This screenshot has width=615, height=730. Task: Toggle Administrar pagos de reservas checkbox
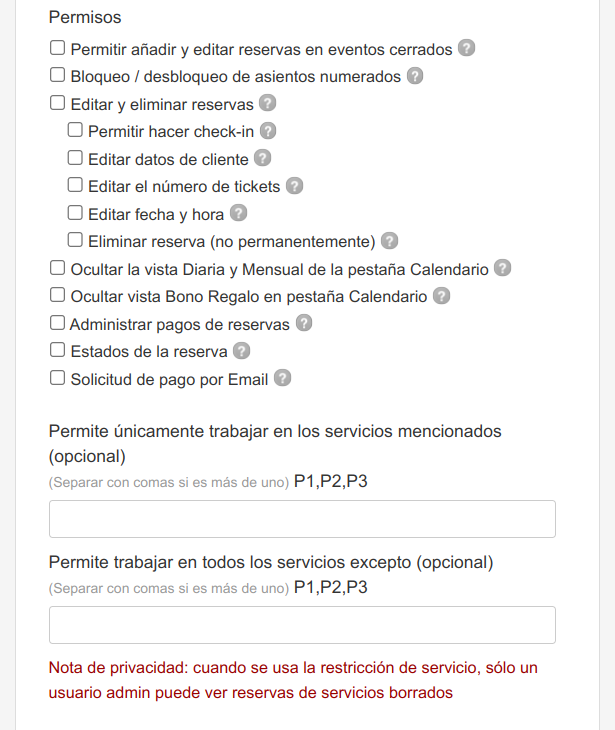click(x=57, y=323)
